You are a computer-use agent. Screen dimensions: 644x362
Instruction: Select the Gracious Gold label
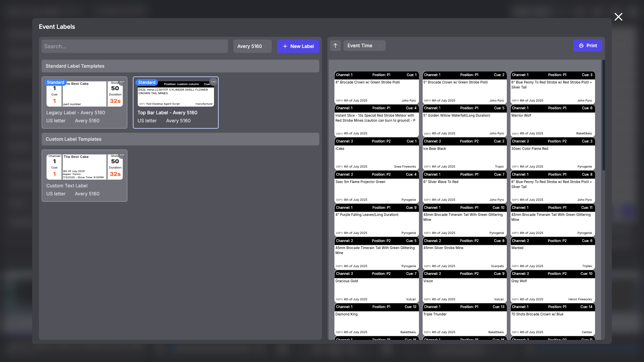pos(376,286)
